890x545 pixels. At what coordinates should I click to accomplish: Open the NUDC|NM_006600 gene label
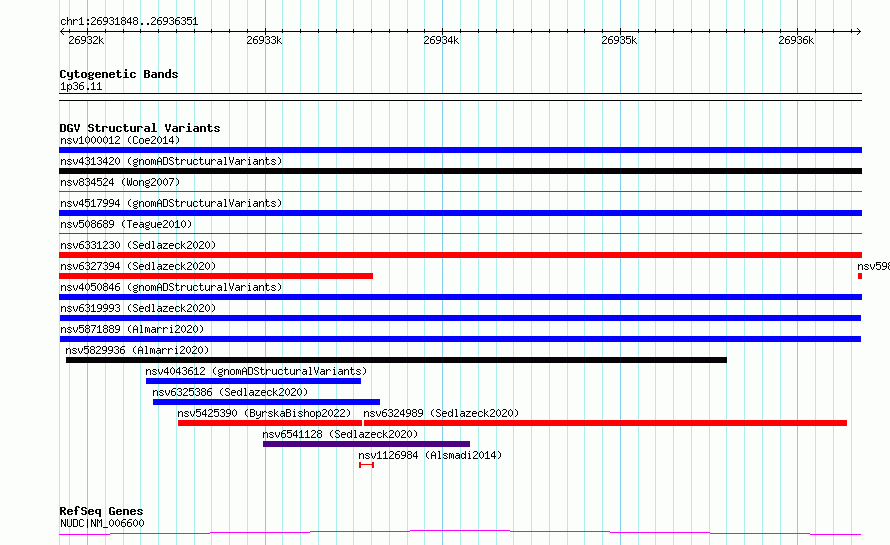(x=102, y=523)
